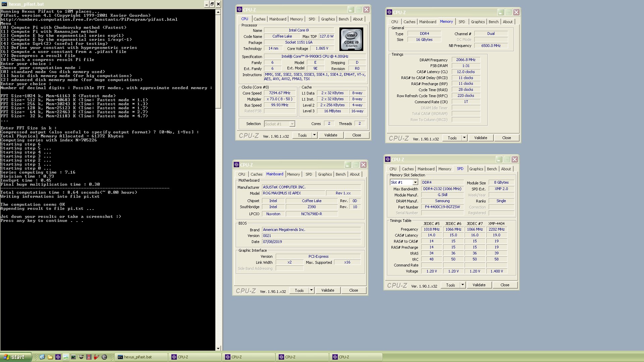Viewport: 644px width, 362px height.
Task: Click Tools in the Mainboard tab CPU-Z window
Action: pyautogui.click(x=299, y=290)
